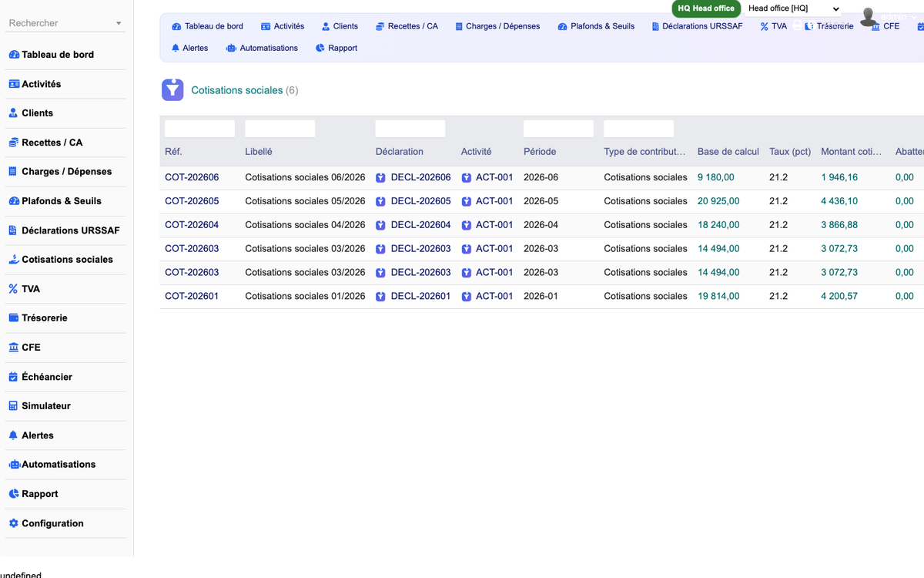Expand the Rechercher dropdown arrow
Viewport: 924px width, 578px height.
pyautogui.click(x=119, y=24)
